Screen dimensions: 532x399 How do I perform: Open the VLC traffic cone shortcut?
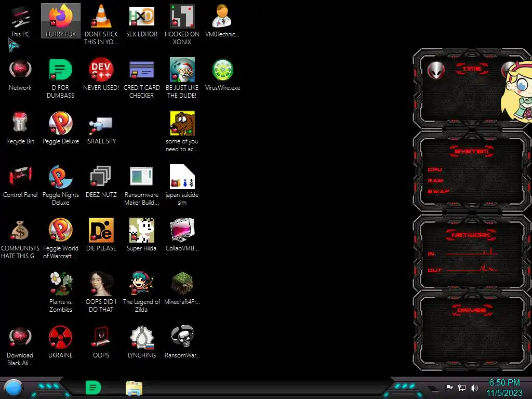pyautogui.click(x=101, y=24)
